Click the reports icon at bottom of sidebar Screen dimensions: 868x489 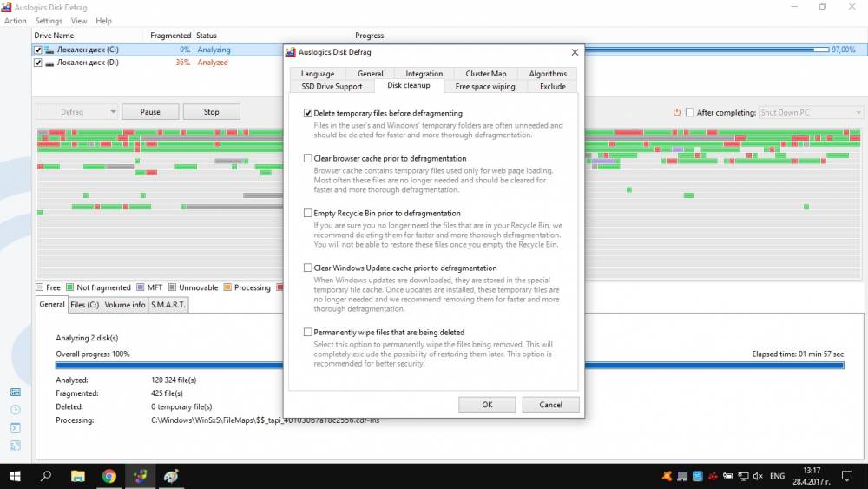point(16,446)
